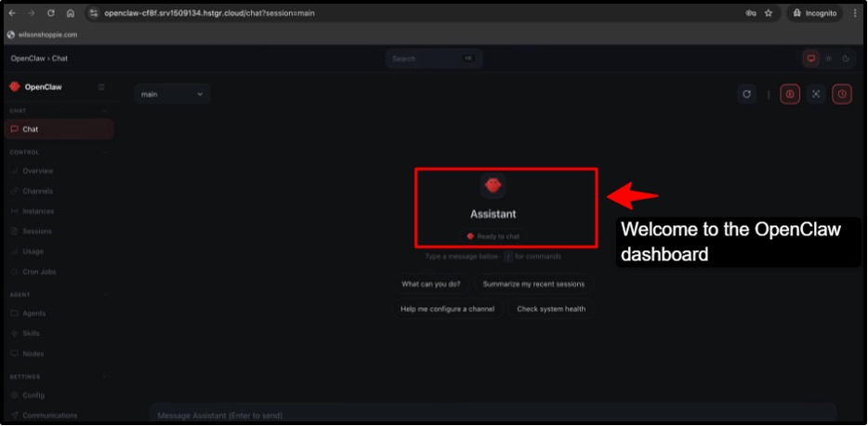Image resolution: width=868 pixels, height=426 pixels.
Task: Select the system theme monitor icon
Action: (811, 59)
